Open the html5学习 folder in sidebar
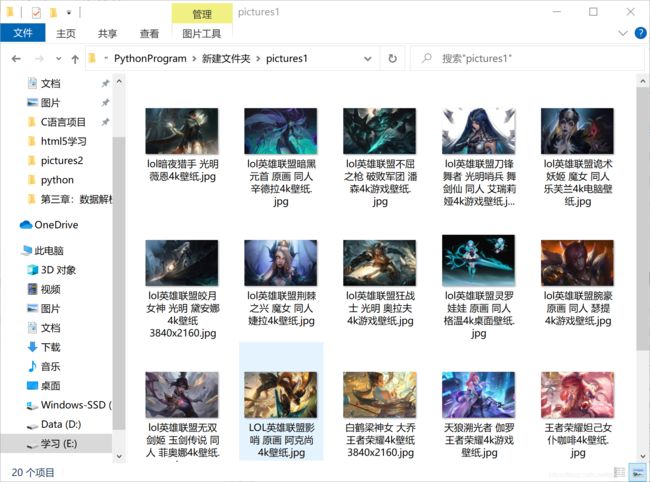 [63, 141]
